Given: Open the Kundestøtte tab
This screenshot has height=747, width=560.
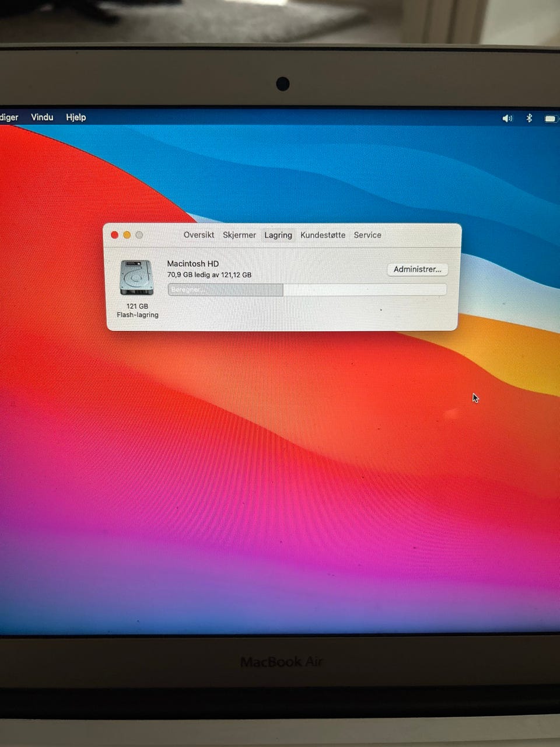Looking at the screenshot, I should click(323, 235).
